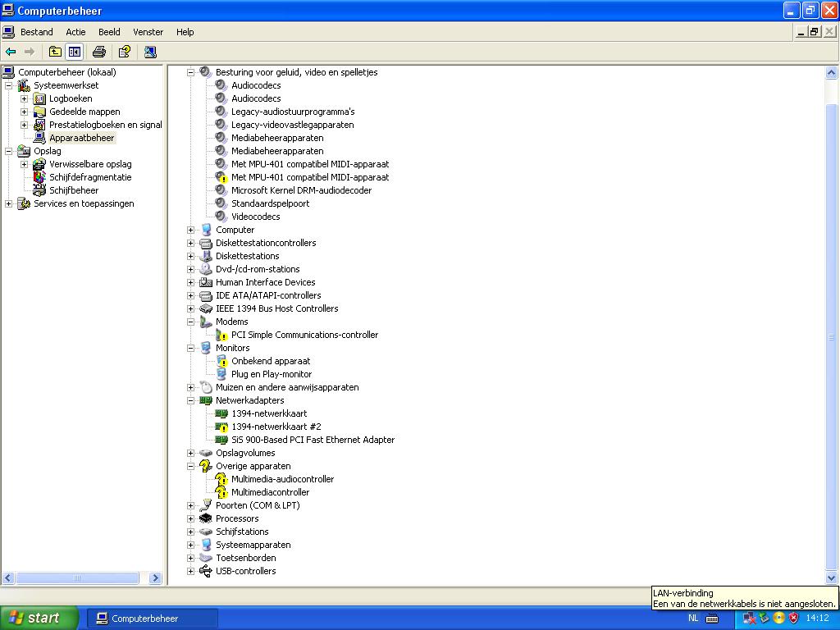The image size is (840, 630).
Task: Expand USB-controllers
Action: [x=190, y=571]
